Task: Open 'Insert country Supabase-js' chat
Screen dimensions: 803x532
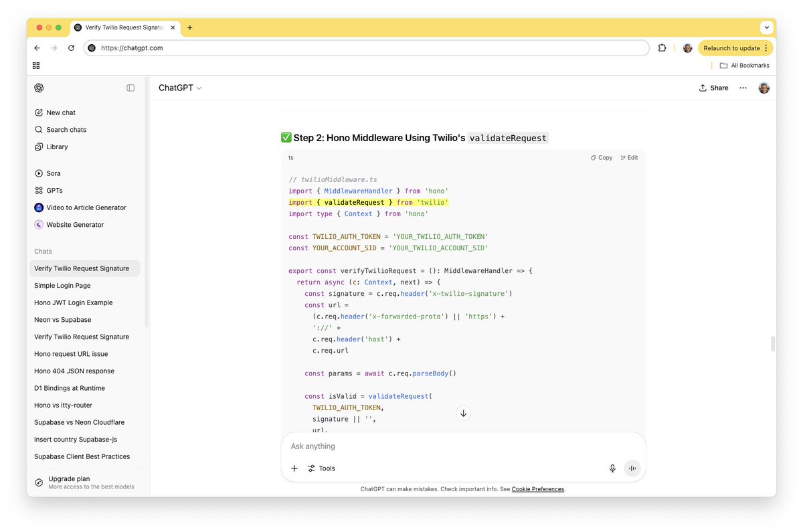Action: (85, 439)
